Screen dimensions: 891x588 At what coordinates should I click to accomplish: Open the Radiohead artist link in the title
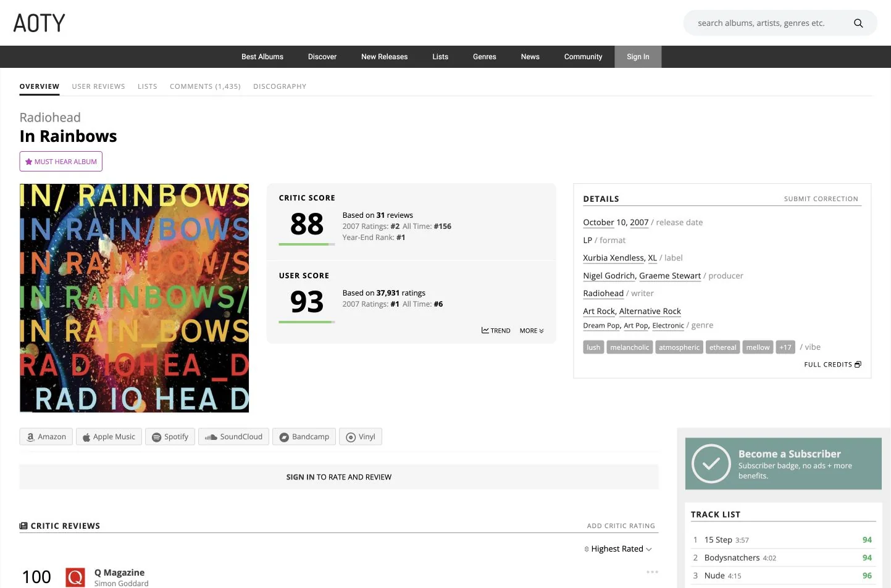[50, 117]
